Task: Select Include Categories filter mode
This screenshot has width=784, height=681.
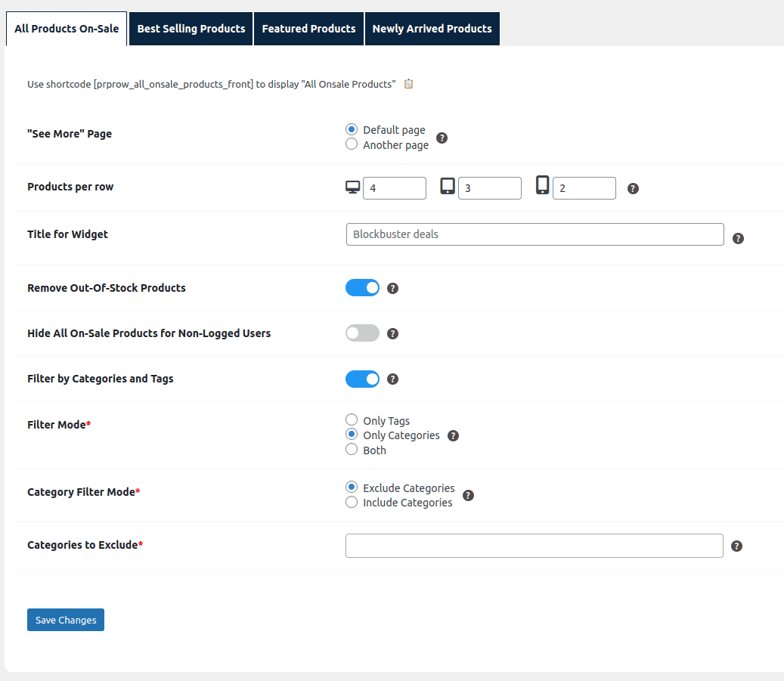Action: coord(351,501)
